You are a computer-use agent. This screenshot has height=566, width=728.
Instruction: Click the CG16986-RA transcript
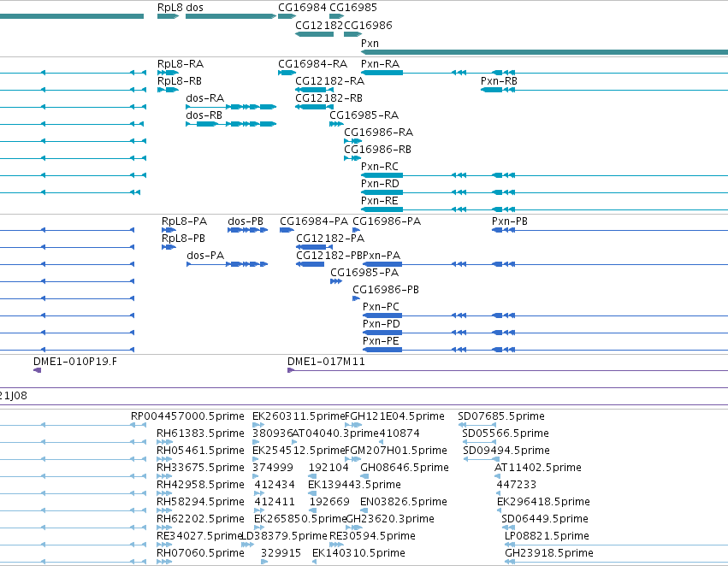(x=352, y=141)
